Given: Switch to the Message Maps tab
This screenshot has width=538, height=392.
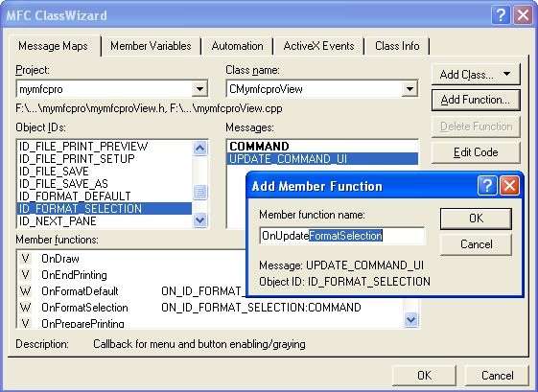Looking at the screenshot, I should 54,46.
